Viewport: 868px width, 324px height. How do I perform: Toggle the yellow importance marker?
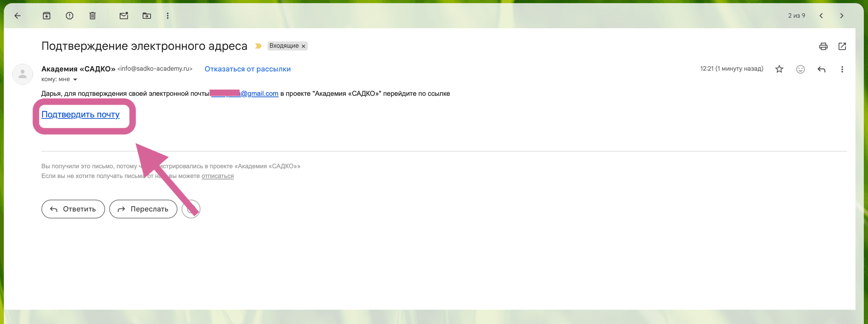[258, 46]
